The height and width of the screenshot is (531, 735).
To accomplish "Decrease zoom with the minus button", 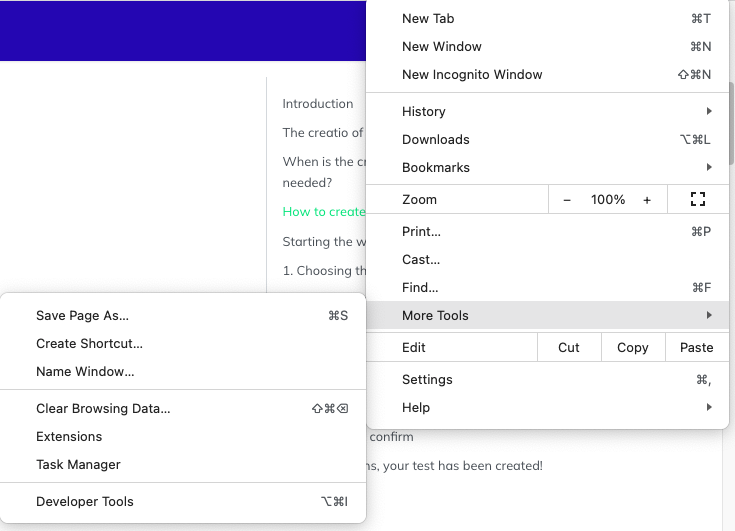I will click(567, 200).
